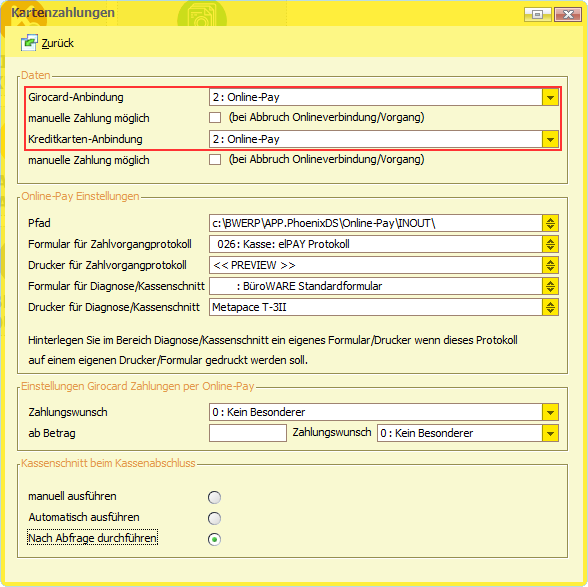The image size is (588, 587).
Task: Restore the Kartenzahlungen window size
Action: point(538,15)
